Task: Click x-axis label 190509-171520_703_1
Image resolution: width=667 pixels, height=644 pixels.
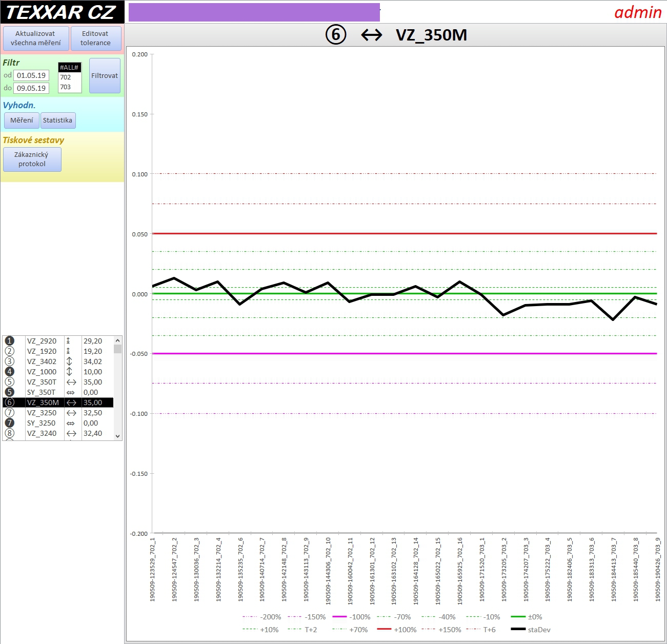Action: 482,569
